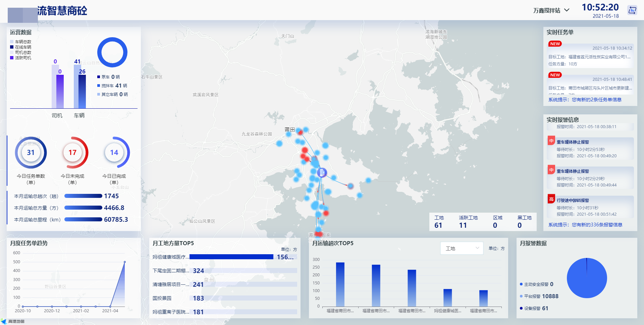
Task: Expand the 工地 selector in 月运输趟次TOP5
Action: pos(462,248)
